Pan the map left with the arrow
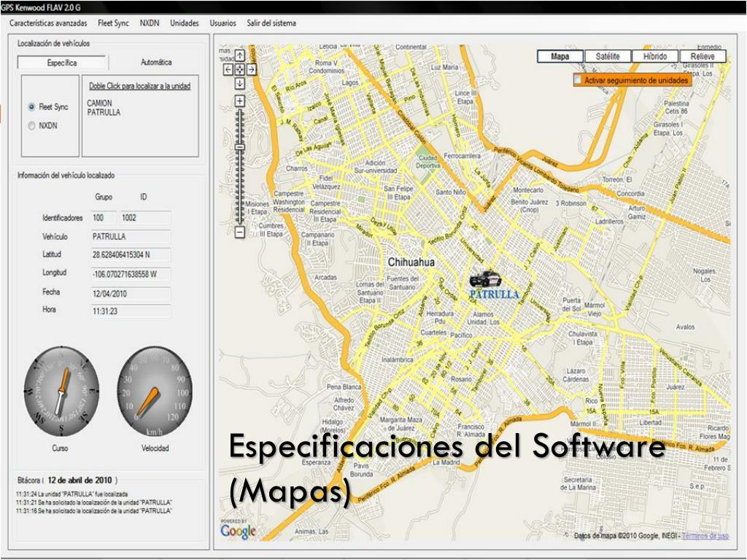The image size is (747, 560). pos(228,69)
